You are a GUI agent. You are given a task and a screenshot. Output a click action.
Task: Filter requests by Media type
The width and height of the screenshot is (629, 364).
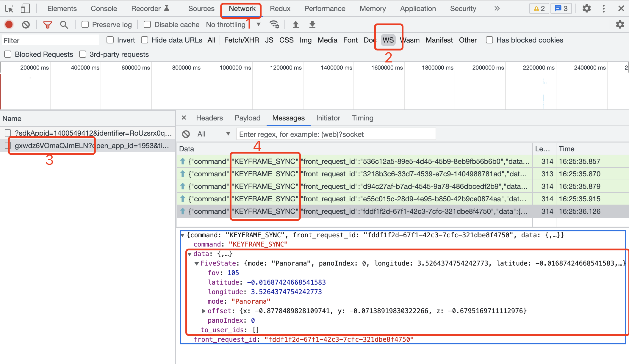click(327, 40)
